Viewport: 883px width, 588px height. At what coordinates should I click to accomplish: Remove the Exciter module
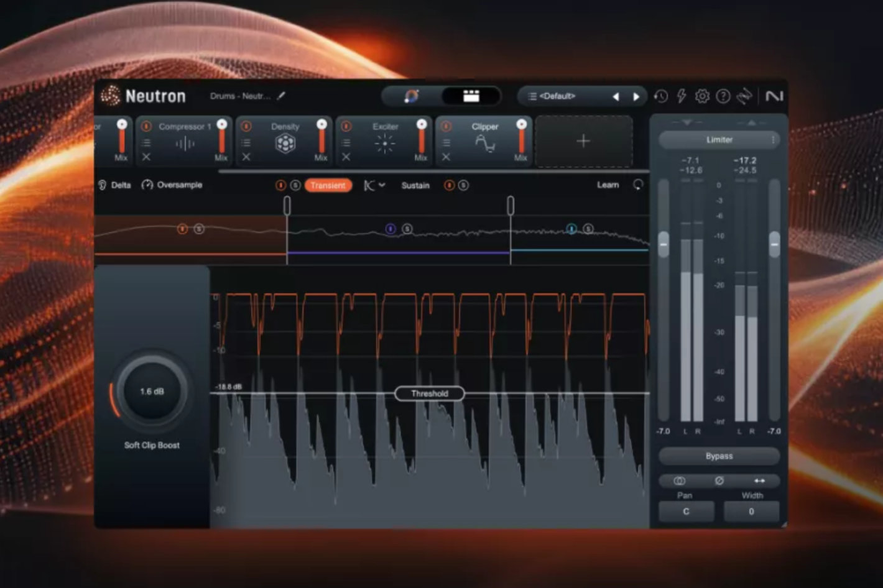[x=346, y=157]
